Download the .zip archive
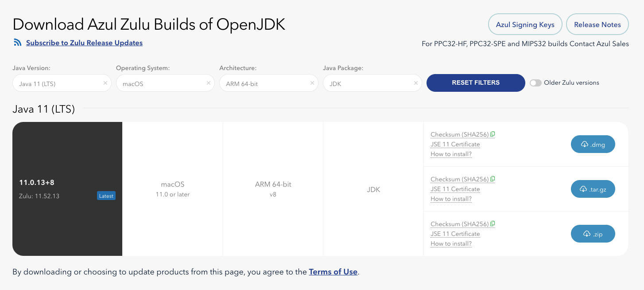This screenshot has height=290, width=644. (x=593, y=234)
